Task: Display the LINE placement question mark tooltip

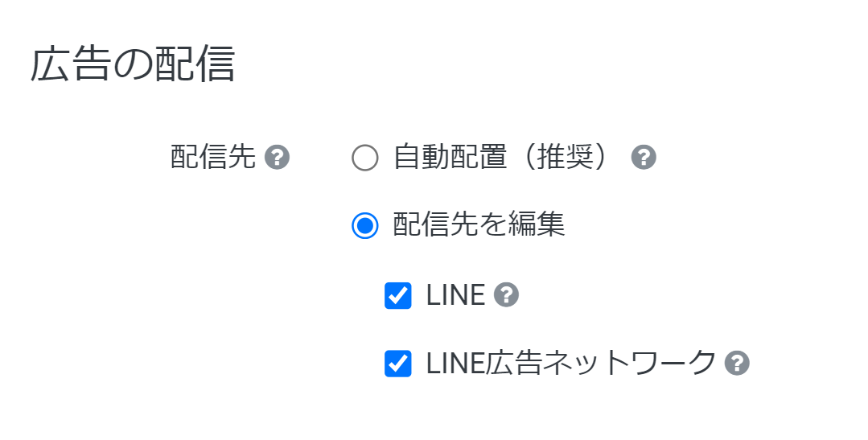Action: coord(506,296)
